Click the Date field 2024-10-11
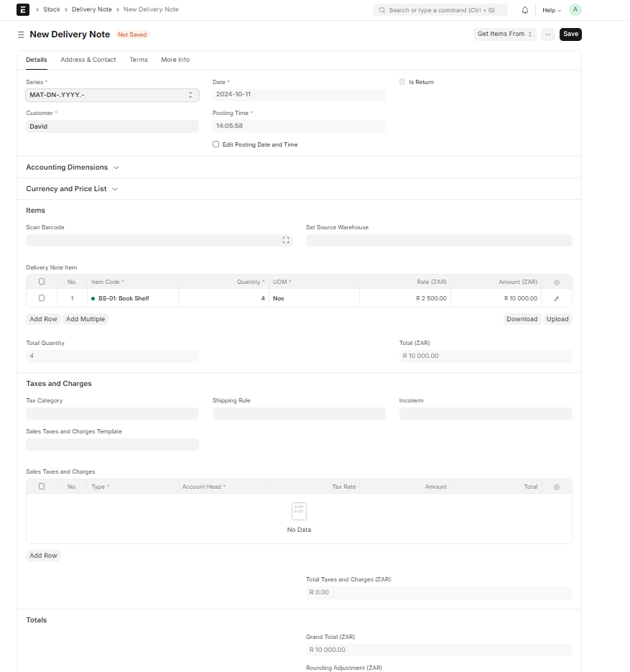 (x=299, y=95)
